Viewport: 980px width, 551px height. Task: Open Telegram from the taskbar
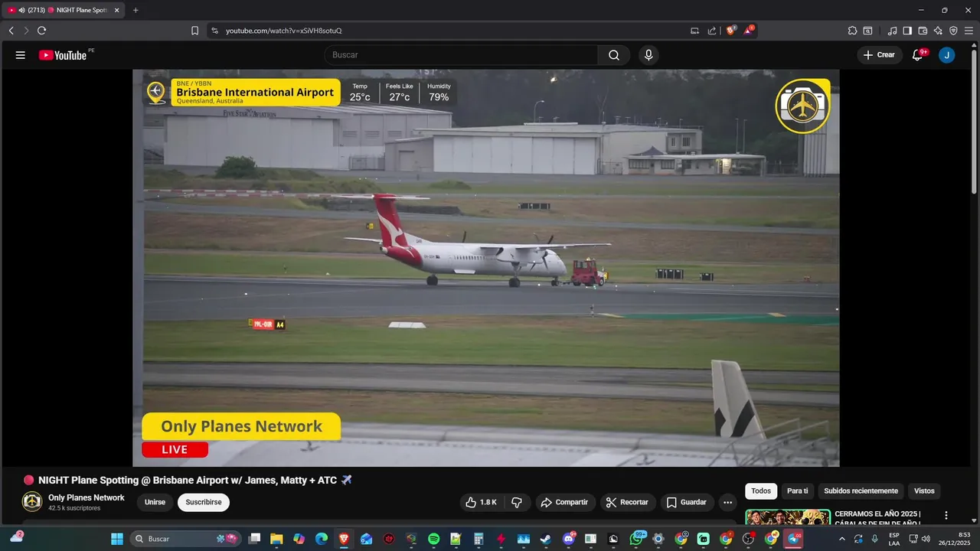click(794, 539)
